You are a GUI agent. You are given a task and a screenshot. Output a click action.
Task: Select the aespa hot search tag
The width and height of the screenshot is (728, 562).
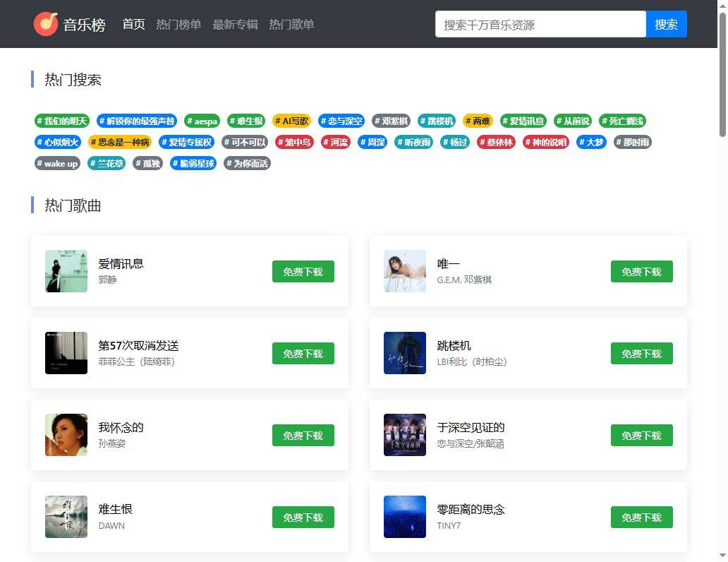pos(202,121)
